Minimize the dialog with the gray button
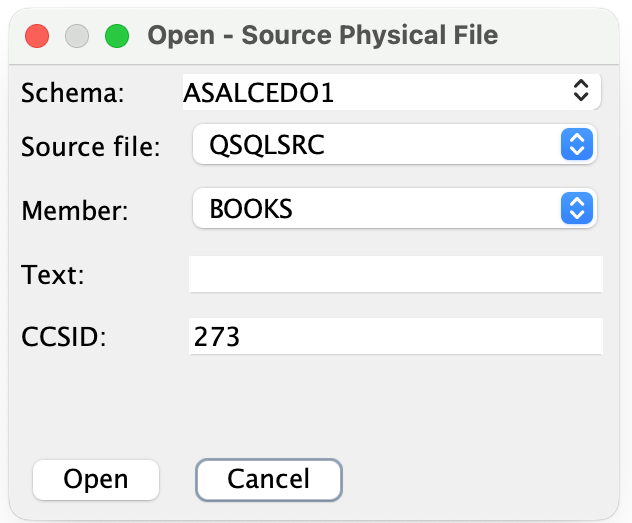 point(77,37)
